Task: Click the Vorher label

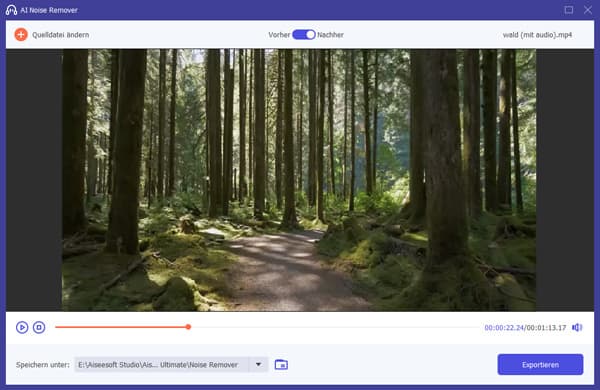Action: coord(279,35)
